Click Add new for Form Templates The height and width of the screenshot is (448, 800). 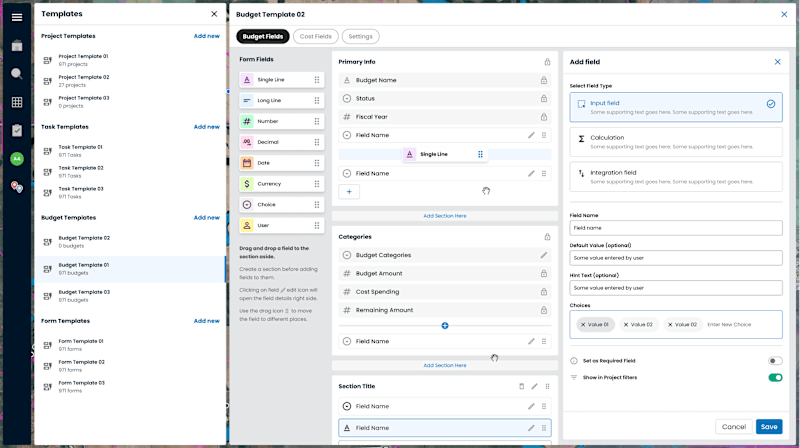click(207, 321)
